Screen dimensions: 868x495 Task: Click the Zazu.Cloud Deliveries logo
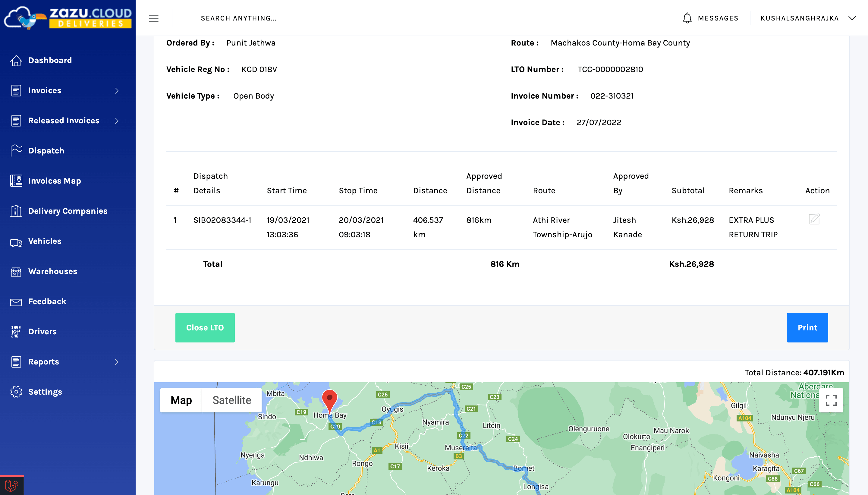[68, 18]
